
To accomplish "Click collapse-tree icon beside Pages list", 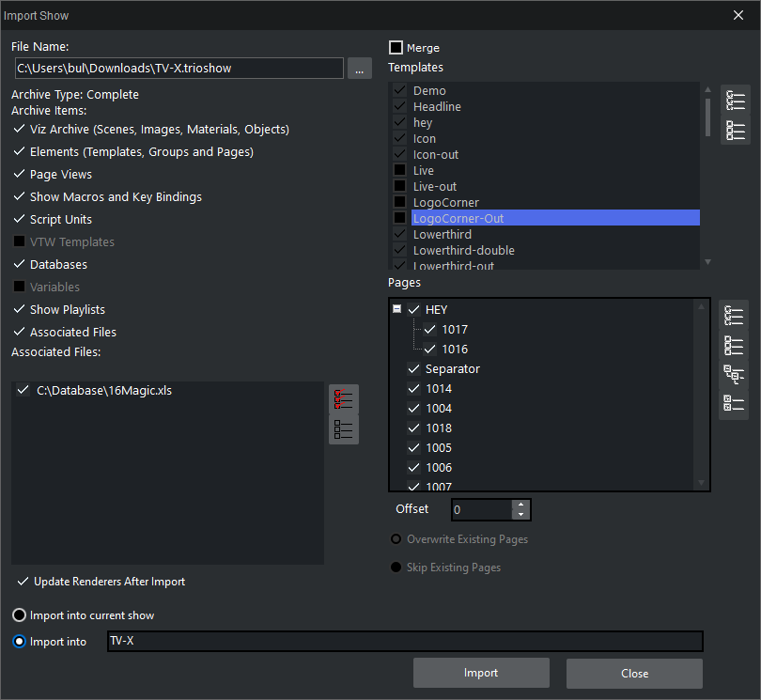I will point(735,404).
